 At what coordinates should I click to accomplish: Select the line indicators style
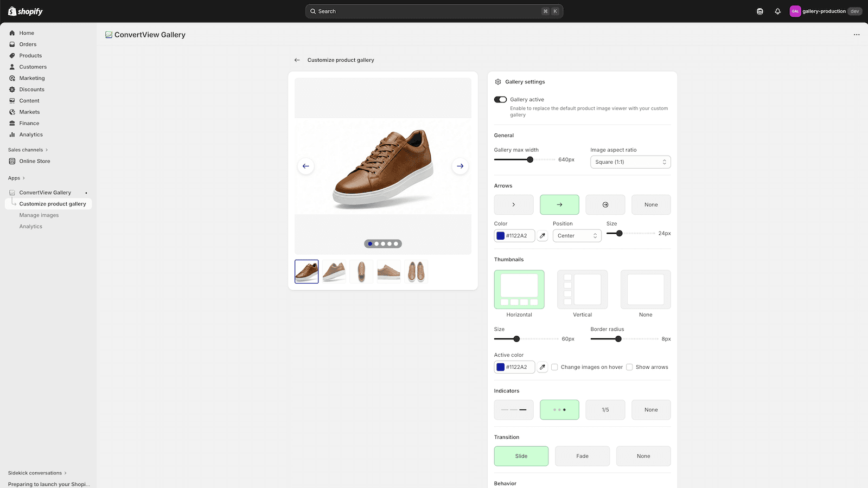click(514, 410)
